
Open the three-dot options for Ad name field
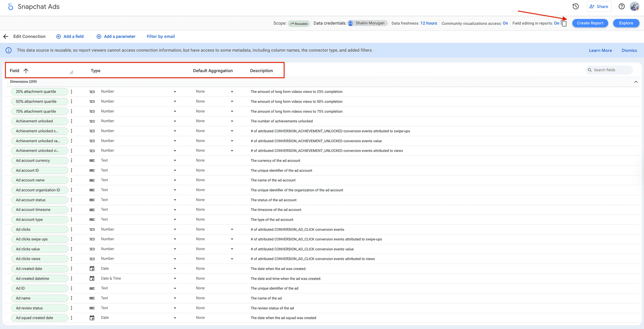pos(71,298)
